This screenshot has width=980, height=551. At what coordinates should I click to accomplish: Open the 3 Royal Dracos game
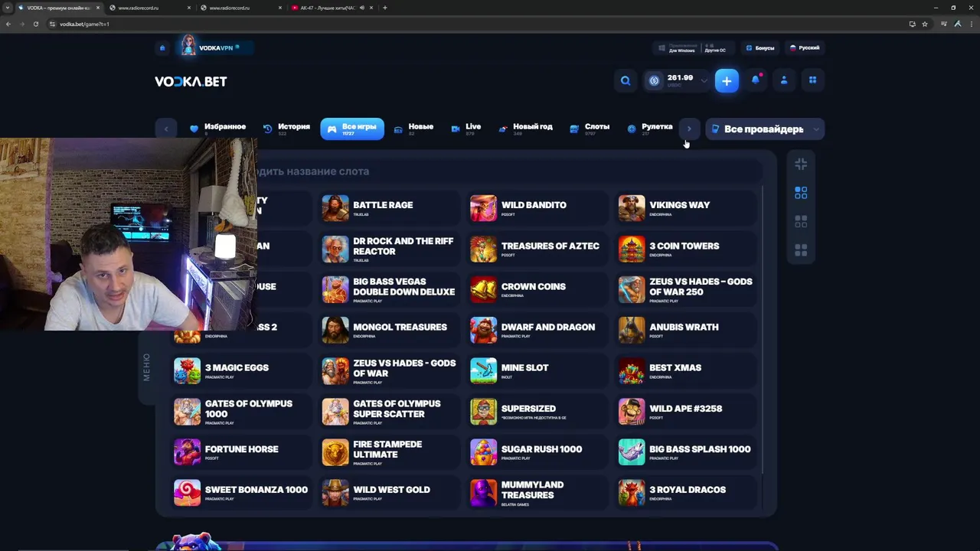tap(685, 493)
